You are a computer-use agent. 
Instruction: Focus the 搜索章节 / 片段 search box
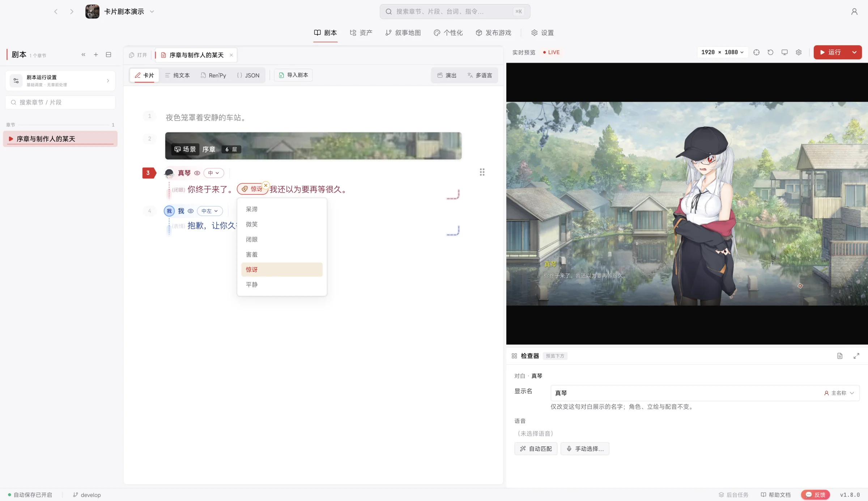[x=60, y=102]
